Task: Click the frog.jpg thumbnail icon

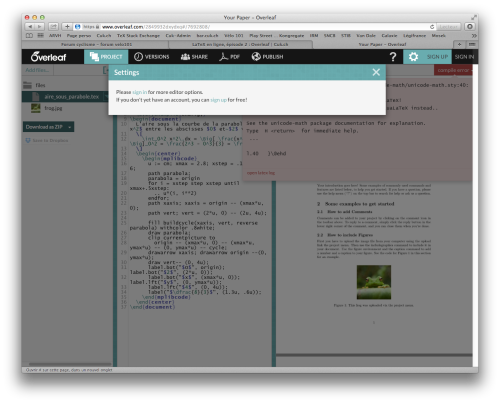Action: click(36, 108)
